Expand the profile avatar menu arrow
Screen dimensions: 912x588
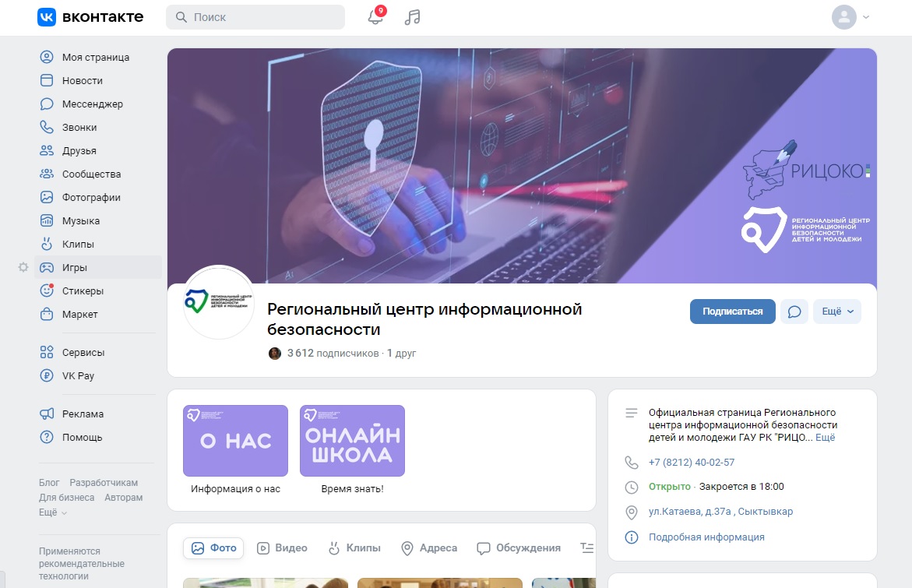click(x=866, y=17)
